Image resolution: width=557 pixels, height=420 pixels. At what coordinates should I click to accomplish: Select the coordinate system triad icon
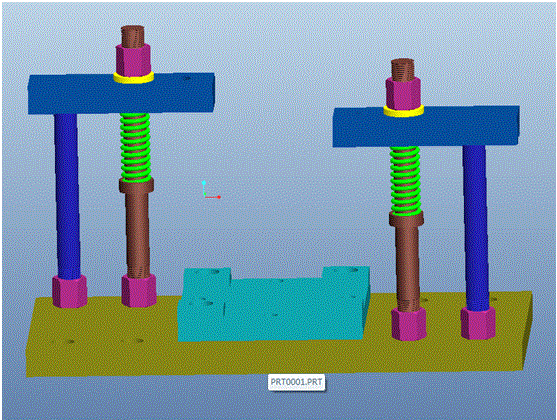[211, 190]
